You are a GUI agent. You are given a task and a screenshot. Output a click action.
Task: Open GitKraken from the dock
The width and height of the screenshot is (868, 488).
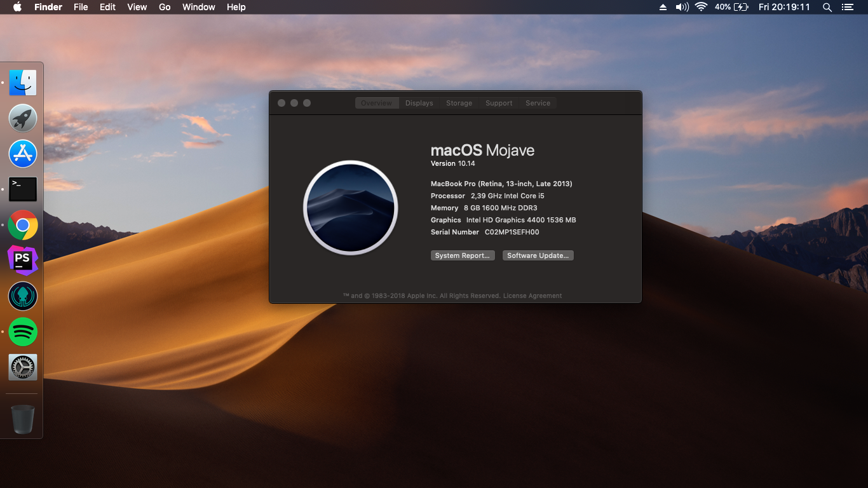23,296
